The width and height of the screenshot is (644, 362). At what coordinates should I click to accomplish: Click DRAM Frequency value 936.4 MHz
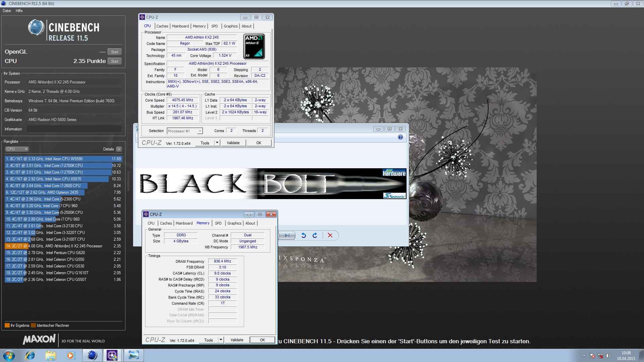(222, 261)
